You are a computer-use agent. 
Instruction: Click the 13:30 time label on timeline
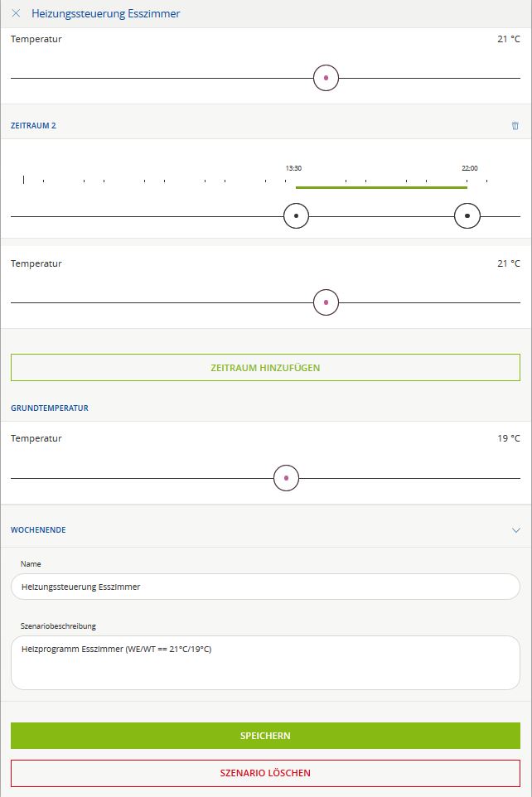tap(293, 168)
